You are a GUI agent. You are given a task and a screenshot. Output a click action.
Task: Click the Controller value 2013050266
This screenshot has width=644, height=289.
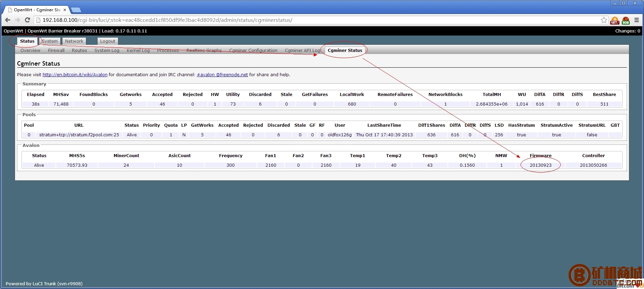click(x=594, y=165)
